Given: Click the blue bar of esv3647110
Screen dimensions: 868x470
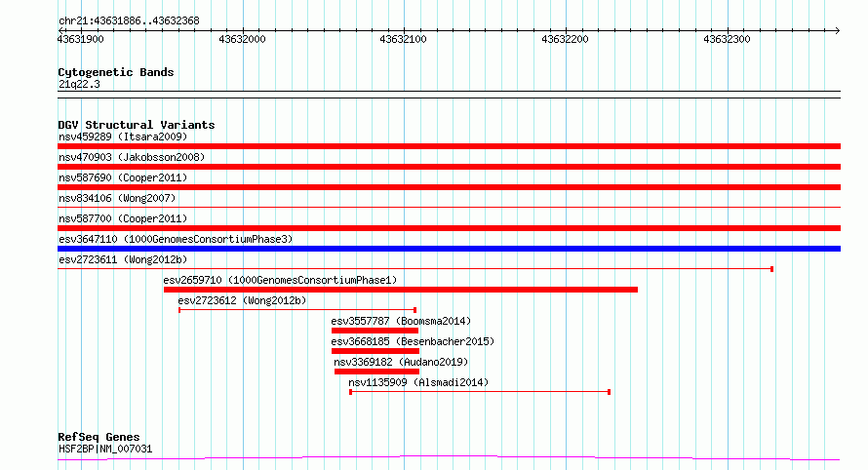Looking at the screenshot, I should coord(449,249).
